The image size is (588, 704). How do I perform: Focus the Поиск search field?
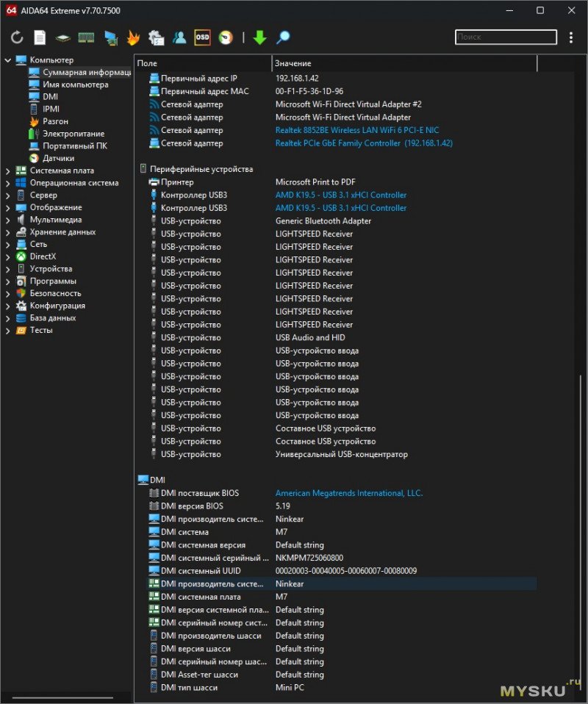(x=506, y=37)
